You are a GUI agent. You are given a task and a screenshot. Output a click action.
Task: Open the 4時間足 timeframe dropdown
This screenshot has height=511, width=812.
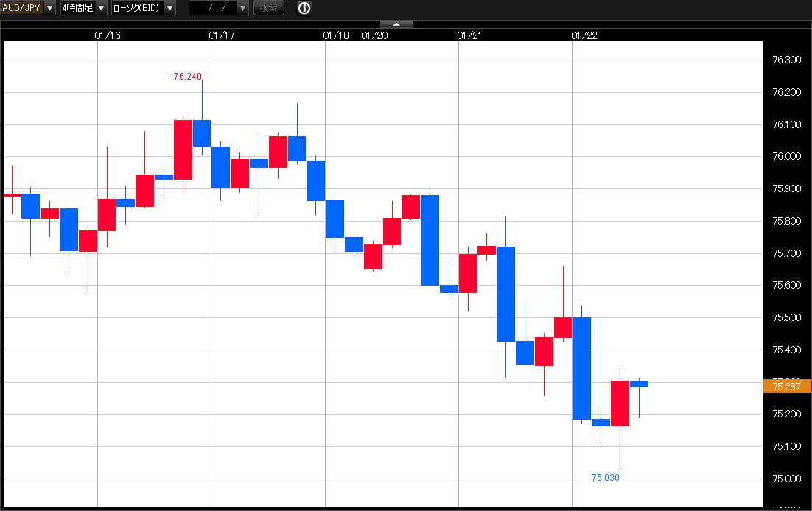pyautogui.click(x=84, y=8)
